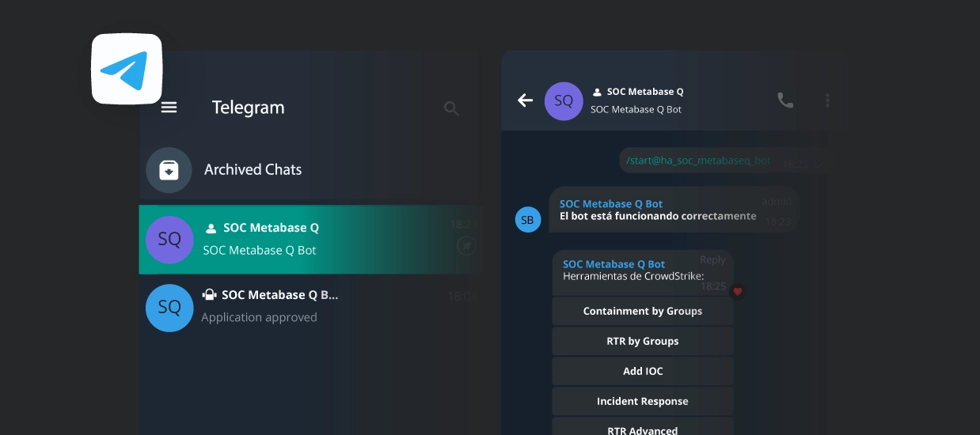Click the SOC Metabase Q Bot subtitle in header
980x435 pixels.
[x=636, y=110]
